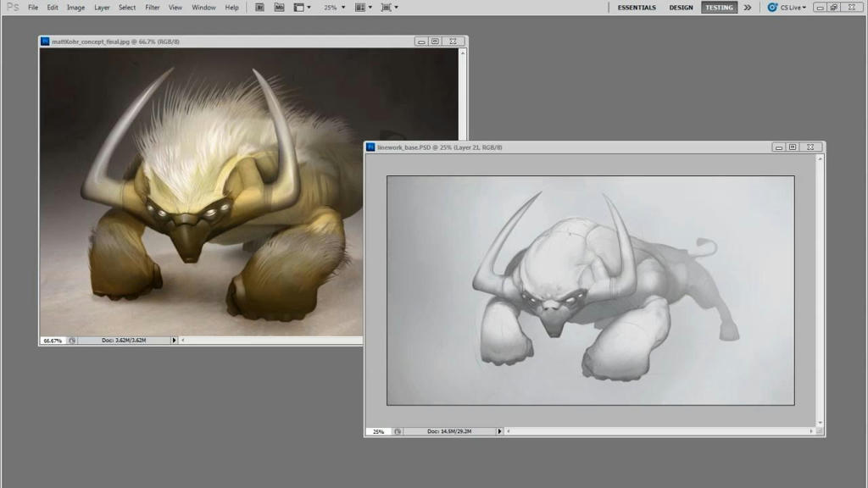Click Doc: 14.5M/29.2M status text
Image resolution: width=868 pixels, height=488 pixels.
[449, 431]
